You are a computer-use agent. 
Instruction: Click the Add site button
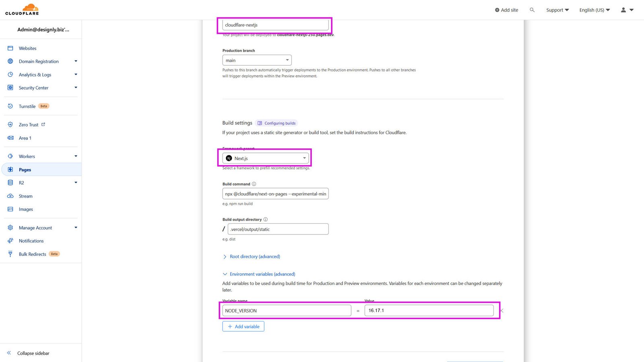[x=506, y=10]
